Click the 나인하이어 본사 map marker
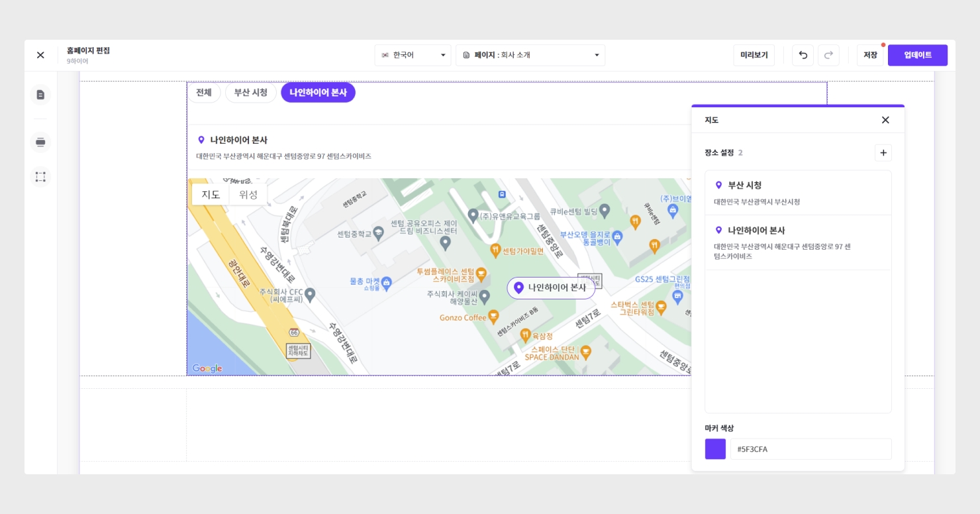This screenshot has width=980, height=514. [x=551, y=287]
